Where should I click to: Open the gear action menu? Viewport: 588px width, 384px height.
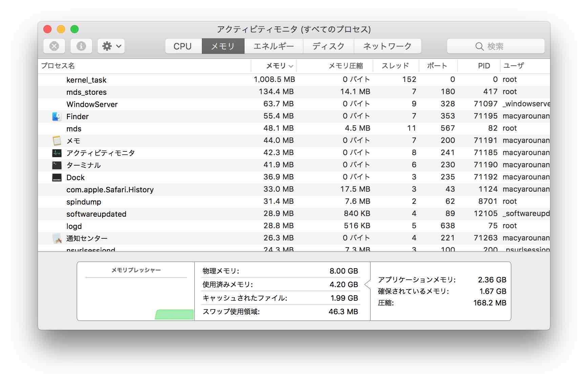pos(111,46)
